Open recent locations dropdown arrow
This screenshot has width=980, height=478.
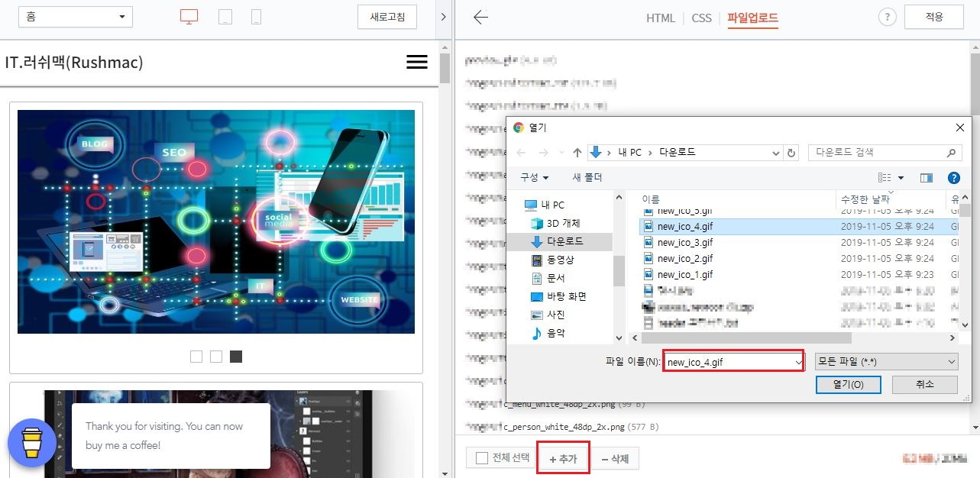click(562, 153)
